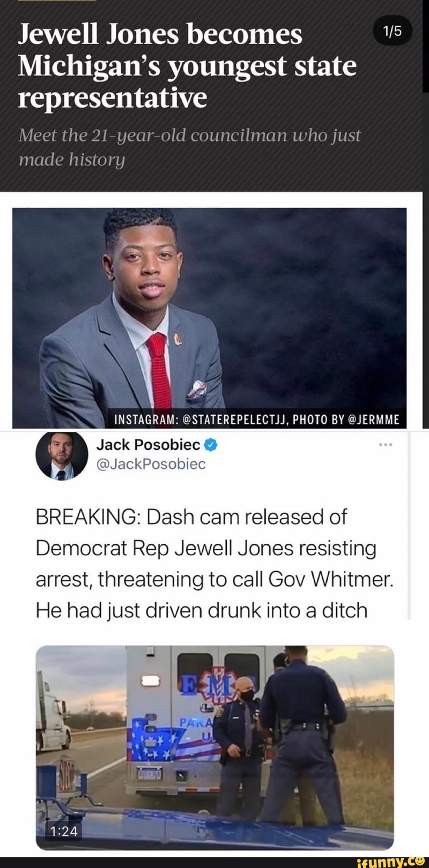Open the tweet's three-dot more menu
429x868 pixels.
[386, 445]
